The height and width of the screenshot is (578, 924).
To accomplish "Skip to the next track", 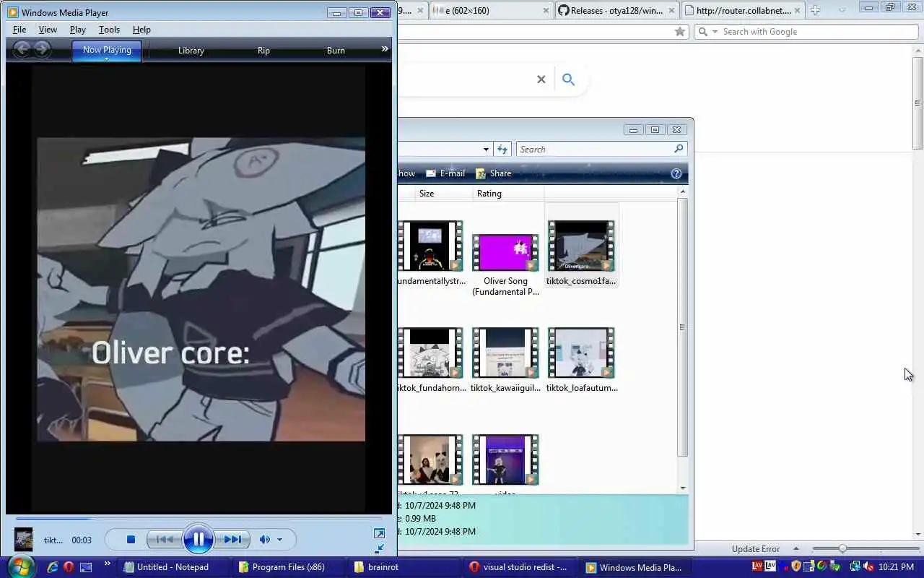I will (232, 540).
